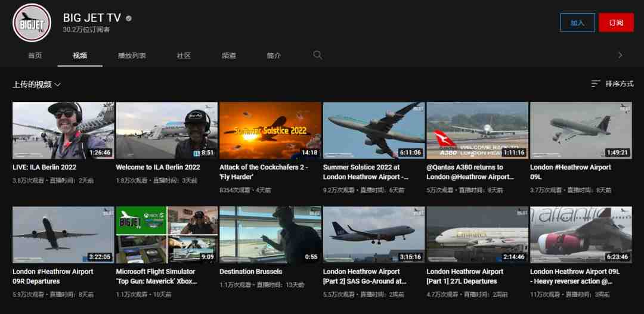Open title @Qantas A380 returns to London
The height and width of the screenshot is (314, 644).
[470, 172]
